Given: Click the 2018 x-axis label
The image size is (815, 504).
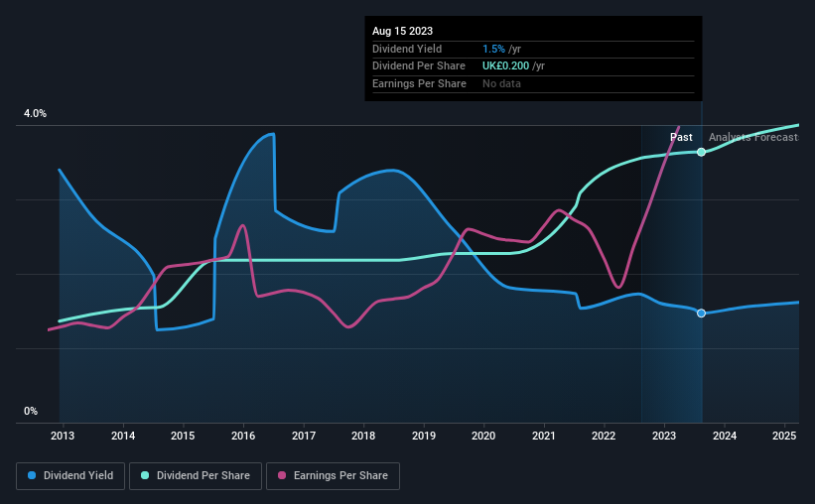Looking at the screenshot, I should (x=363, y=436).
